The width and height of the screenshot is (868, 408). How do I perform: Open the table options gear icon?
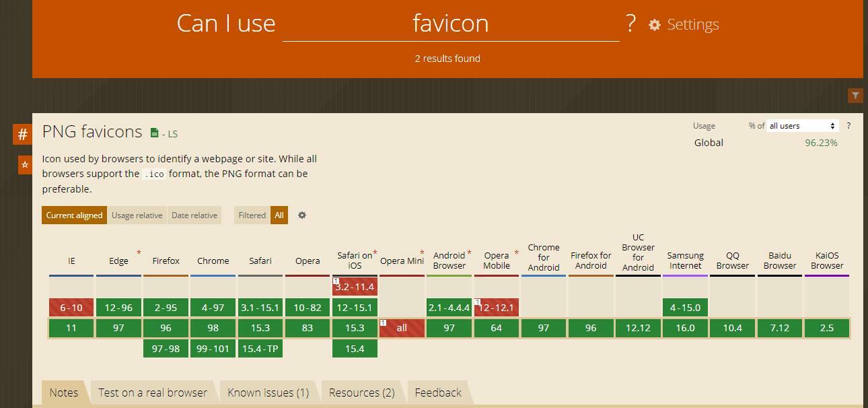click(x=302, y=215)
